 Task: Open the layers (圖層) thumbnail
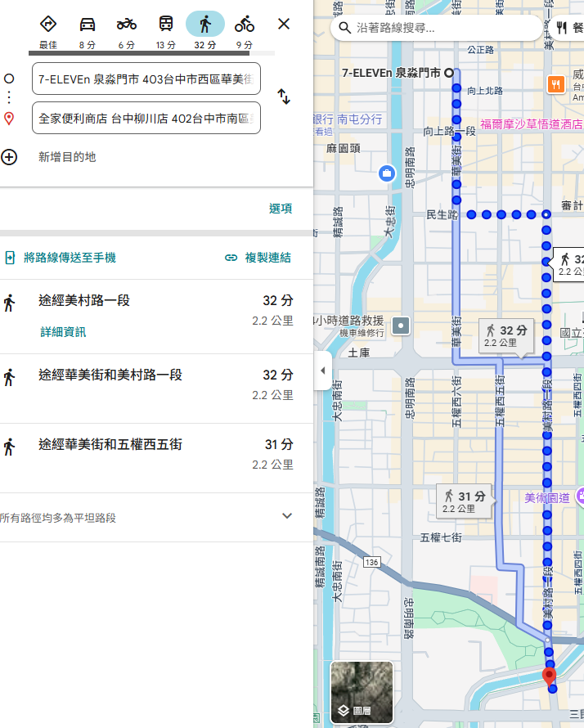click(362, 692)
